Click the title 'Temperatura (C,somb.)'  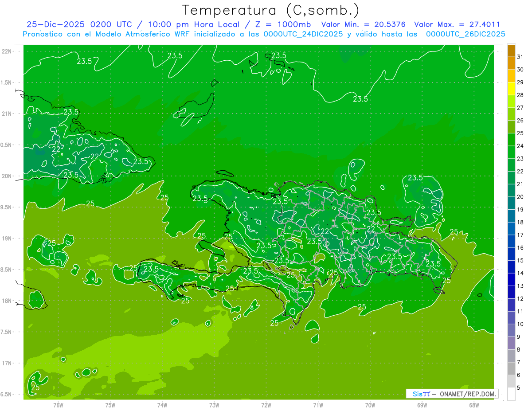pyautogui.click(x=270, y=10)
